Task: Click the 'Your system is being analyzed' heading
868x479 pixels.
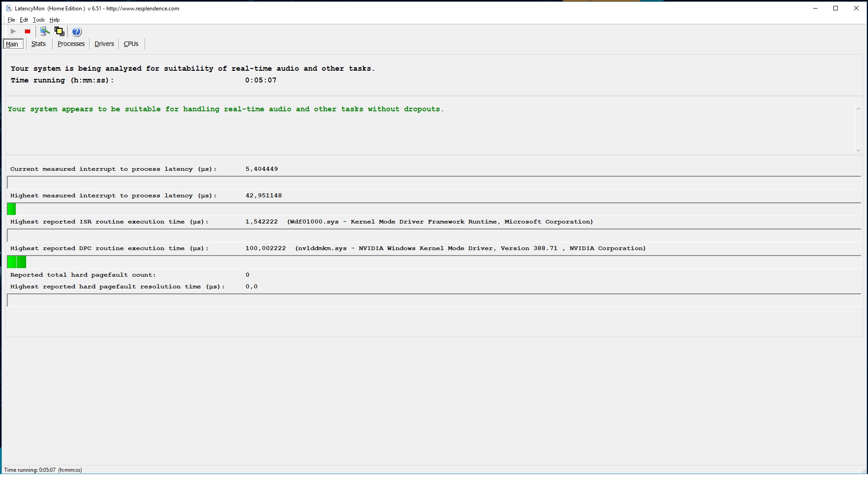Action: pos(193,68)
